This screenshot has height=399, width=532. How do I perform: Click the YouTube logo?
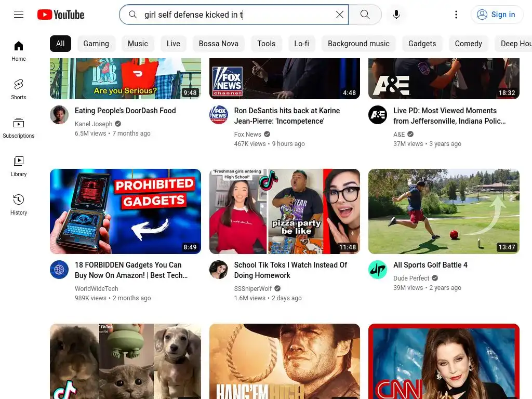coord(61,15)
